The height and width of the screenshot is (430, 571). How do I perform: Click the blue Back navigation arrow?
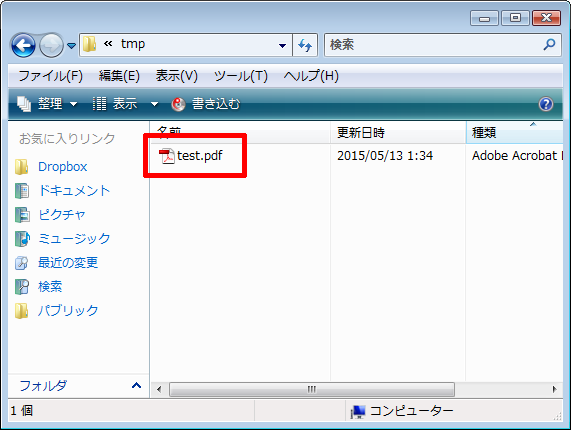(23, 46)
